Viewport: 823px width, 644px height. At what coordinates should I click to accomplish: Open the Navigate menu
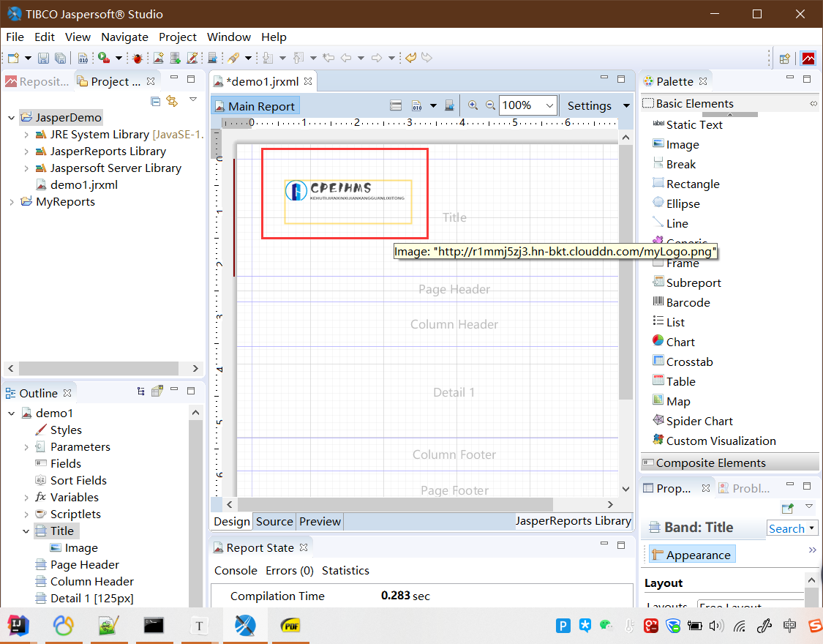124,37
